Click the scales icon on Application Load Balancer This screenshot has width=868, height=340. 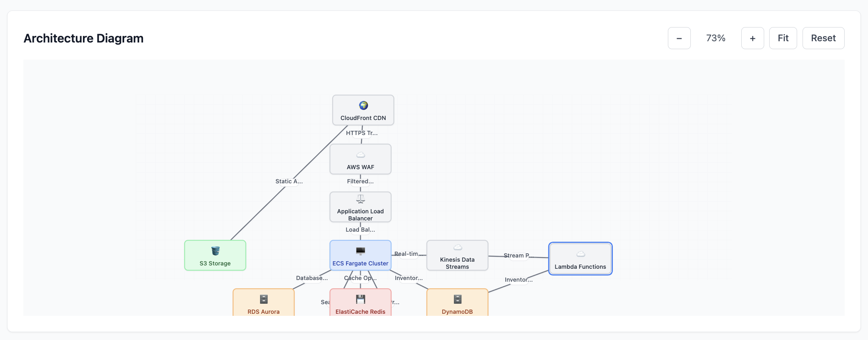(x=361, y=199)
